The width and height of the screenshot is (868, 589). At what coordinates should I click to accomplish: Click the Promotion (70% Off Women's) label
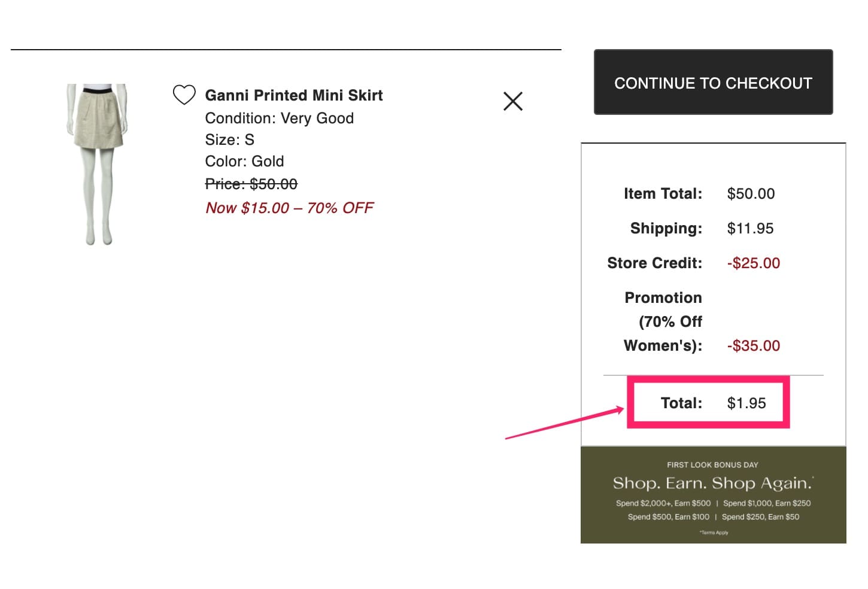(x=663, y=321)
